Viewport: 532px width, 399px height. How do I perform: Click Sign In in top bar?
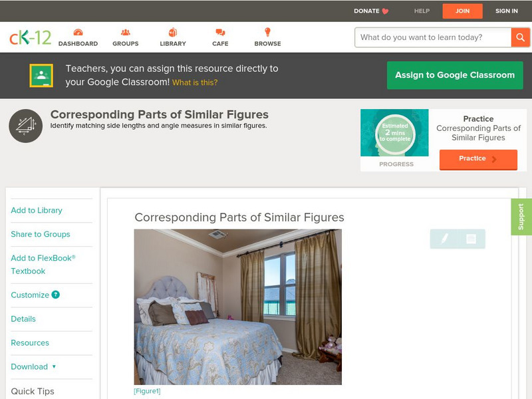507,11
